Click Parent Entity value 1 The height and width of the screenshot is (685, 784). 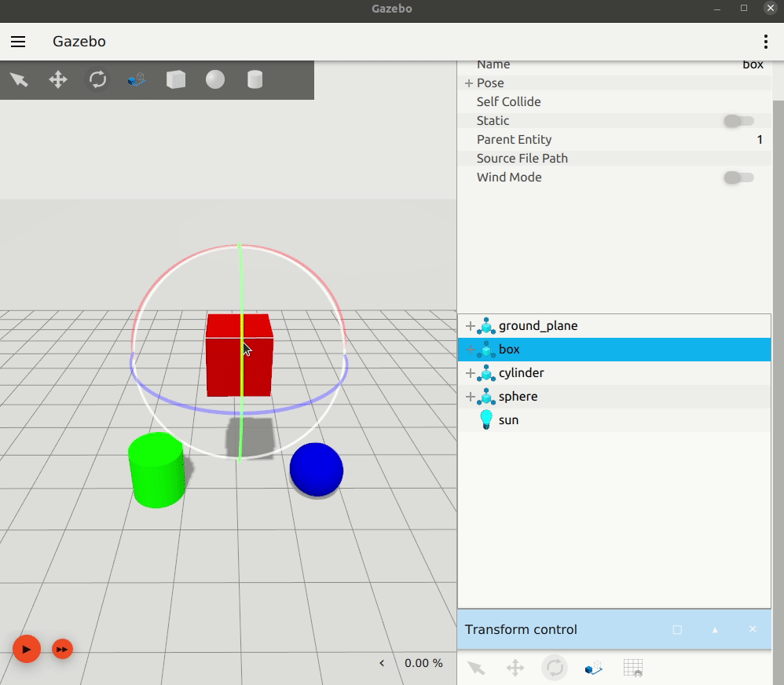pos(760,140)
